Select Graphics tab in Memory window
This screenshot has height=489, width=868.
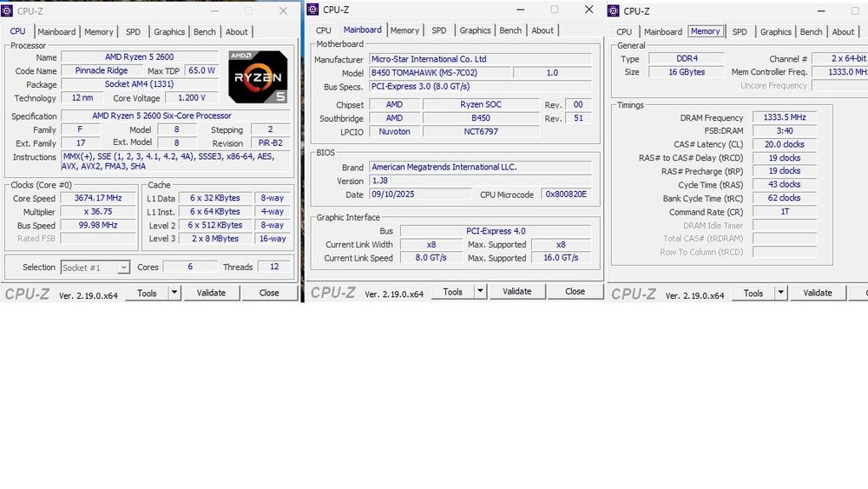point(775,32)
